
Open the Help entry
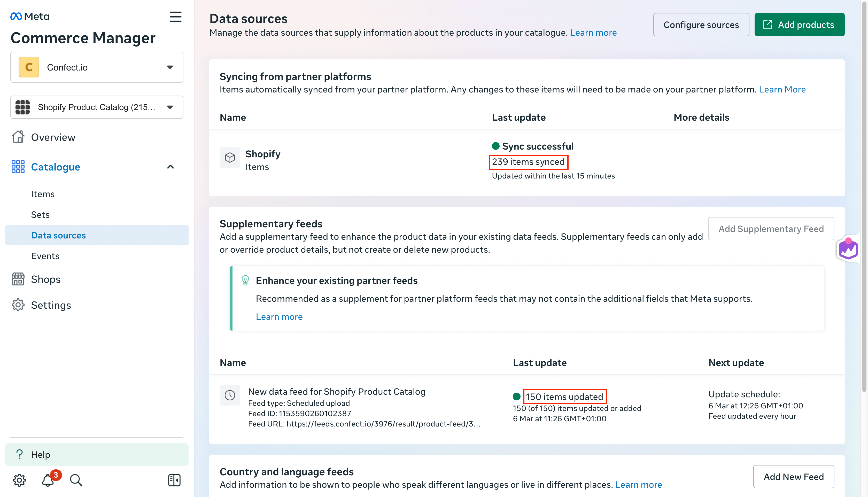tap(97, 454)
